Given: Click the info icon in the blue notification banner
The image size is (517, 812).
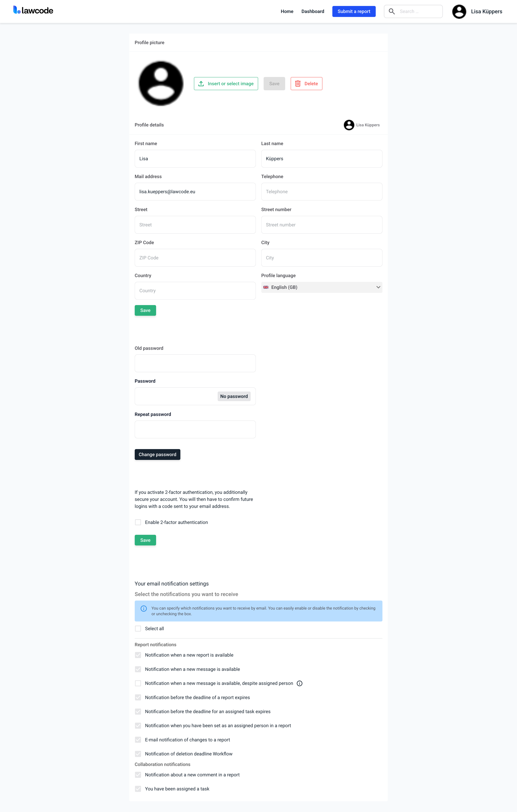Looking at the screenshot, I should pos(144,608).
